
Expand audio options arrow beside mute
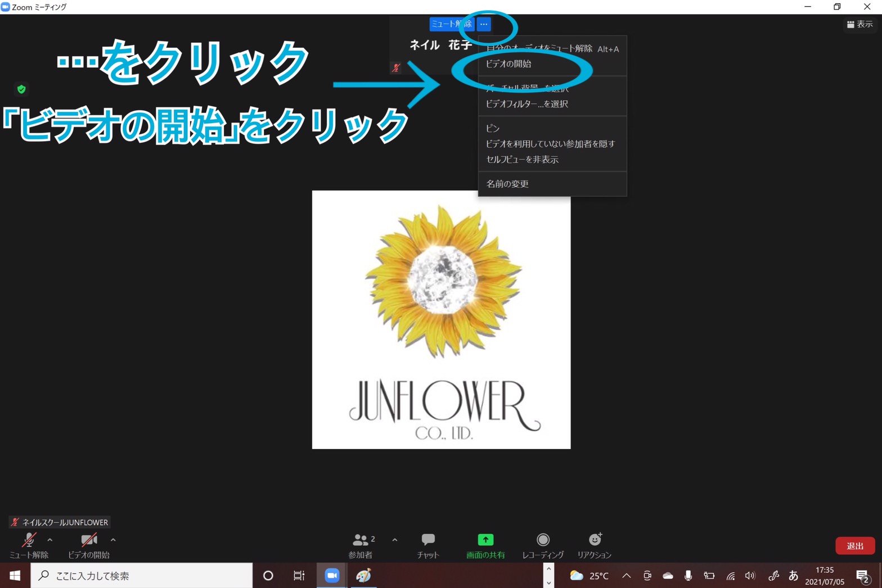[x=50, y=540]
